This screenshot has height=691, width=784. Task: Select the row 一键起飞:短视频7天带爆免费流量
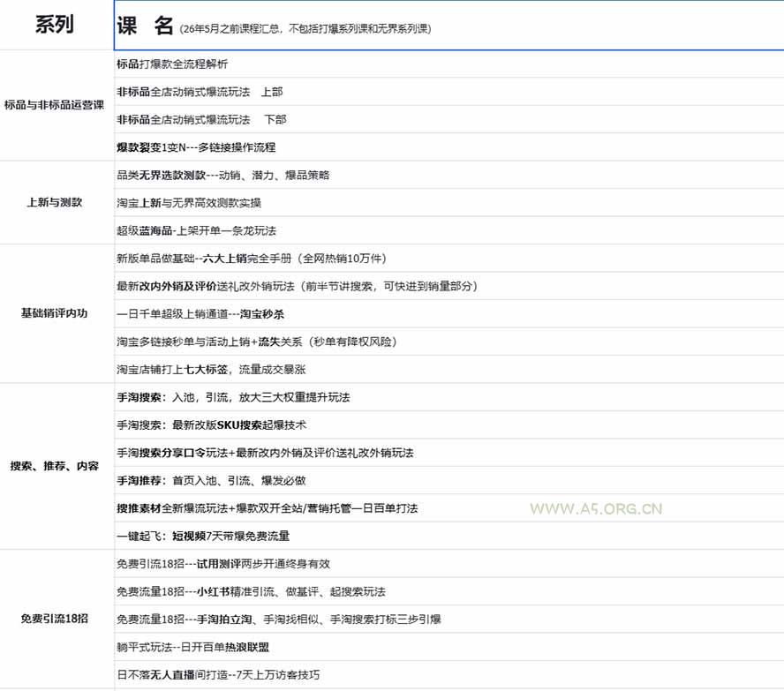[x=449, y=536]
